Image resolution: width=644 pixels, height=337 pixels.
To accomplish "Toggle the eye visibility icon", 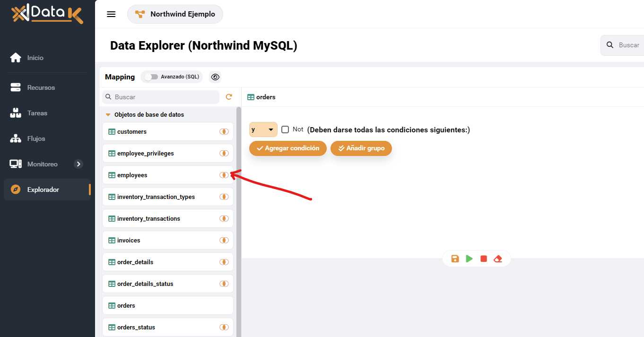I will (215, 77).
